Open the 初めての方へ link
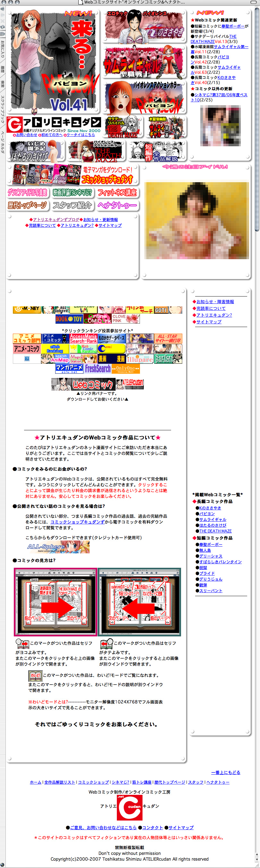The width and height of the screenshot is (260, 868). 52,135
